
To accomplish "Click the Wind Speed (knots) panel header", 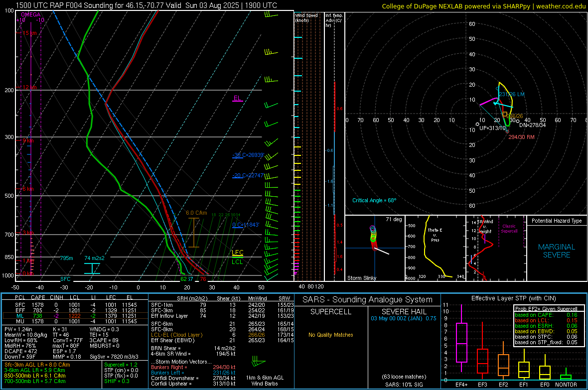I will click(306, 17).
